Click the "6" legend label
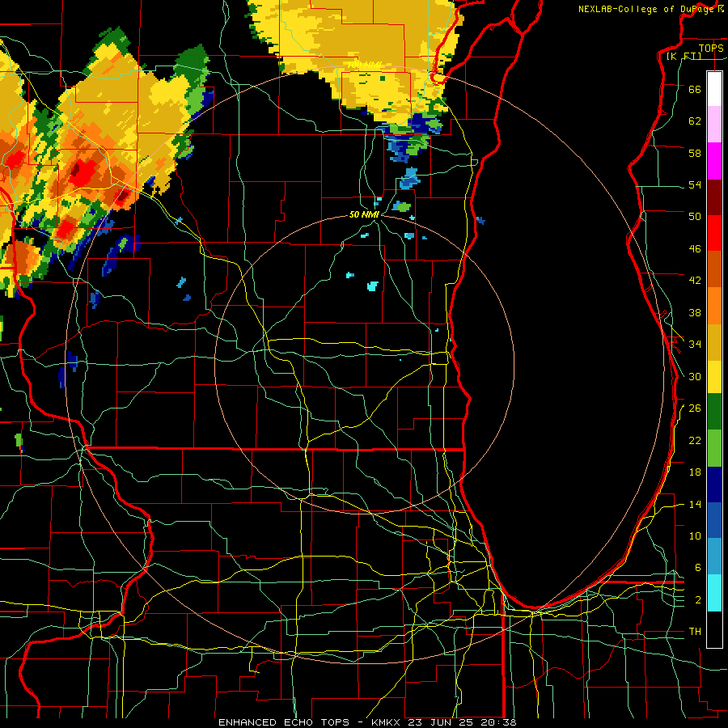This screenshot has width=728, height=728. tap(698, 568)
